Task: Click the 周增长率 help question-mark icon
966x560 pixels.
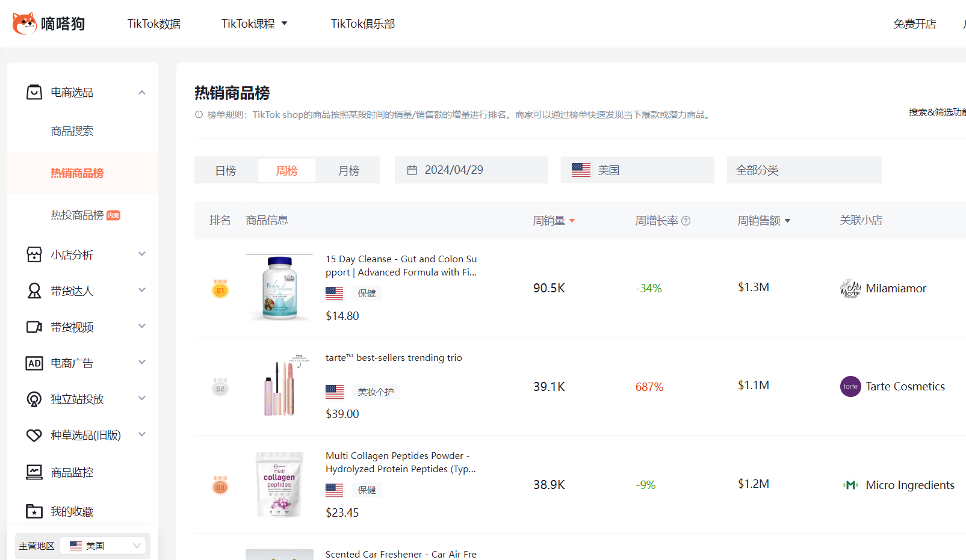Action: [686, 221]
